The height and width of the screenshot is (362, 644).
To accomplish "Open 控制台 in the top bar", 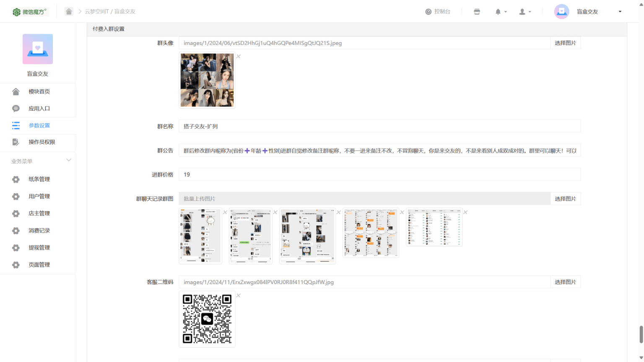I will (x=438, y=12).
